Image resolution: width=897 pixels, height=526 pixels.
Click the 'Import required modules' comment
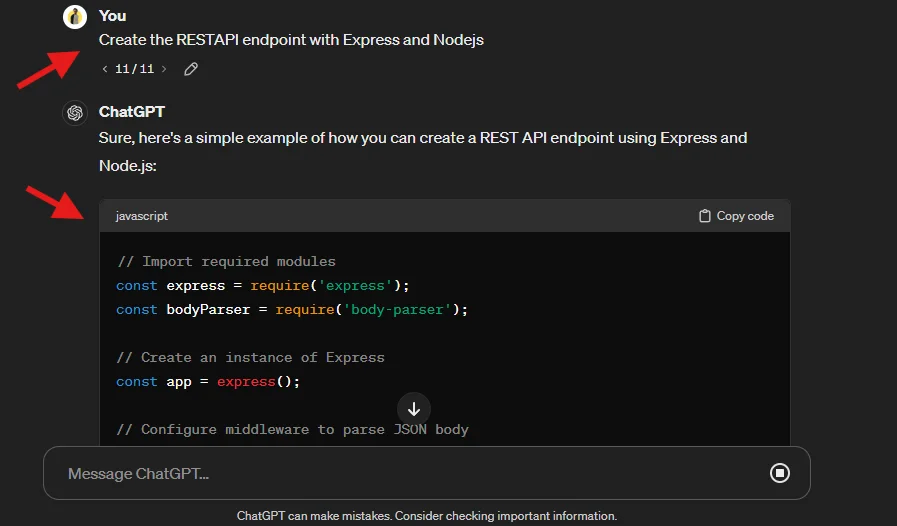pyautogui.click(x=226, y=262)
